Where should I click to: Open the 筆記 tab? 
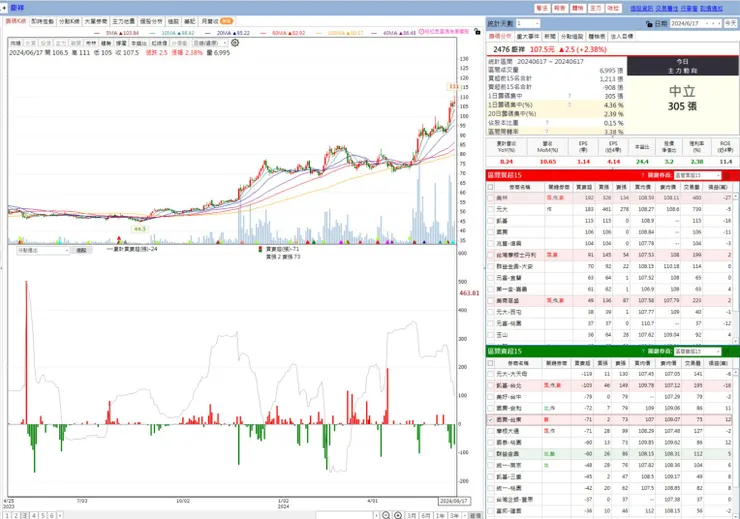tap(190, 21)
